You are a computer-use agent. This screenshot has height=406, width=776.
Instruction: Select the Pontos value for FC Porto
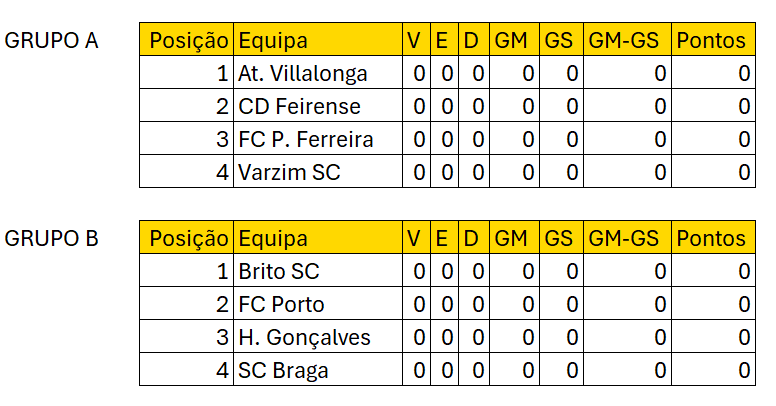pos(743,305)
